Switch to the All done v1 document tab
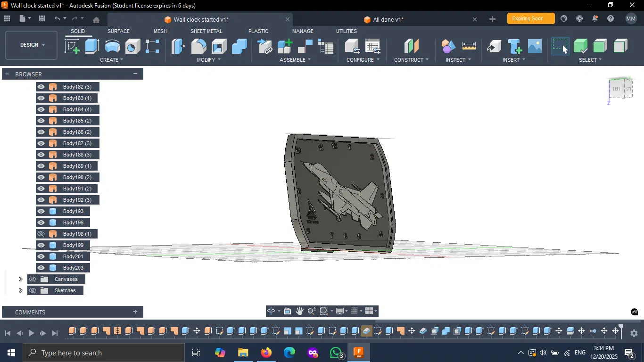644x362 pixels. 388,20
